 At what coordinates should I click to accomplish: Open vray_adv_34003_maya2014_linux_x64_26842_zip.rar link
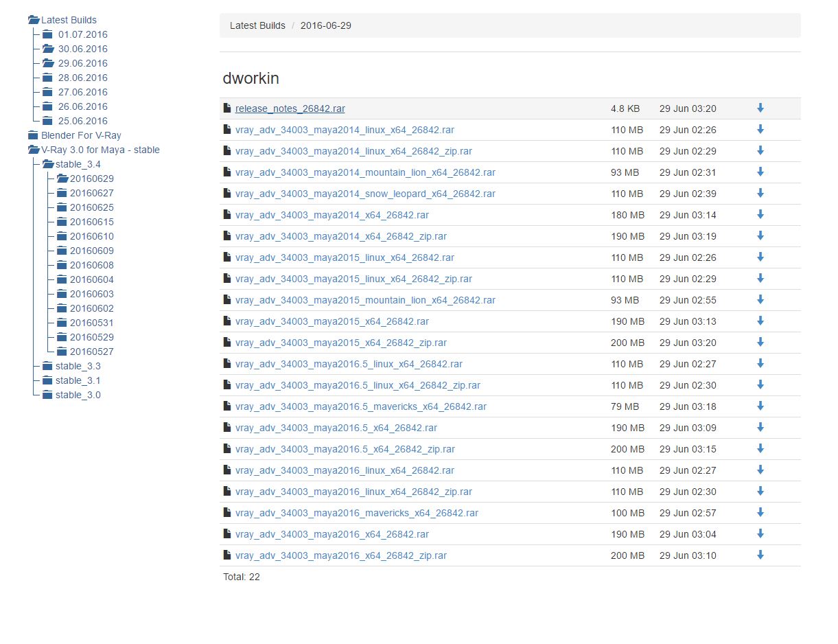click(353, 151)
